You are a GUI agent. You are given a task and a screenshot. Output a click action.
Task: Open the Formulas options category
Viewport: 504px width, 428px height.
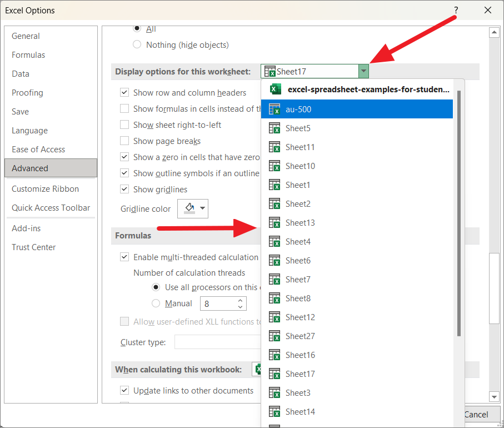(51, 55)
